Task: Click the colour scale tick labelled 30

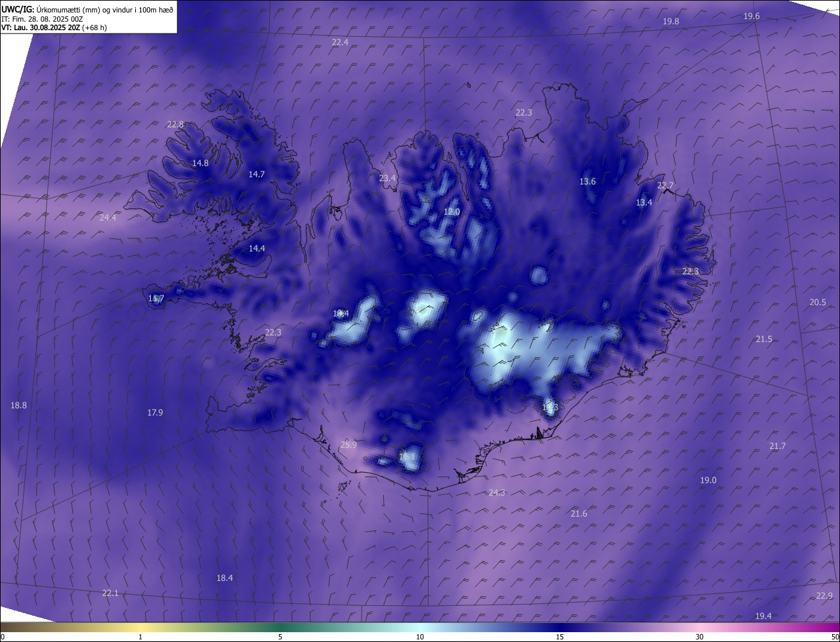Action: pos(700,637)
